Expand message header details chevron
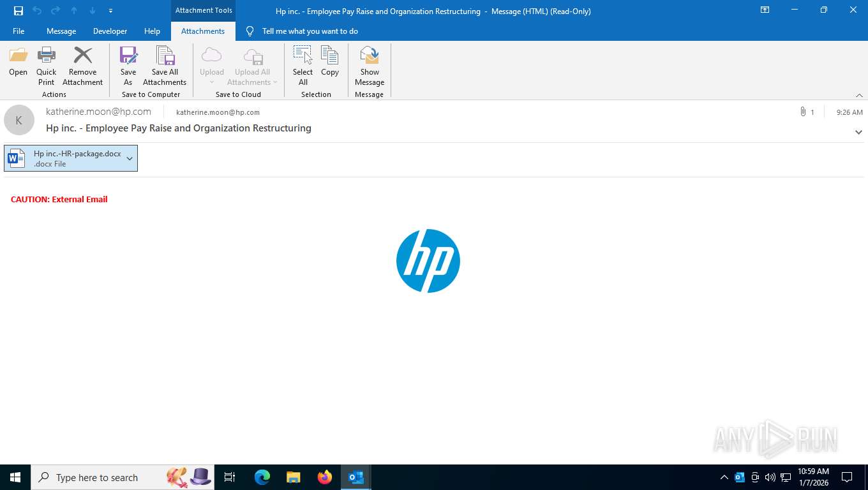This screenshot has width=868, height=490. [x=858, y=132]
